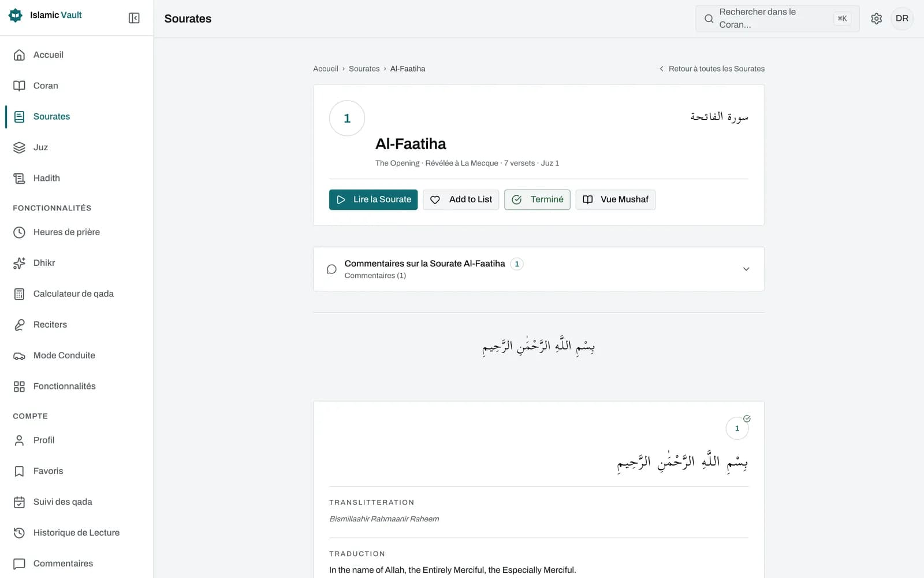
Task: Click the surah number 1 circle
Action: coord(347,118)
